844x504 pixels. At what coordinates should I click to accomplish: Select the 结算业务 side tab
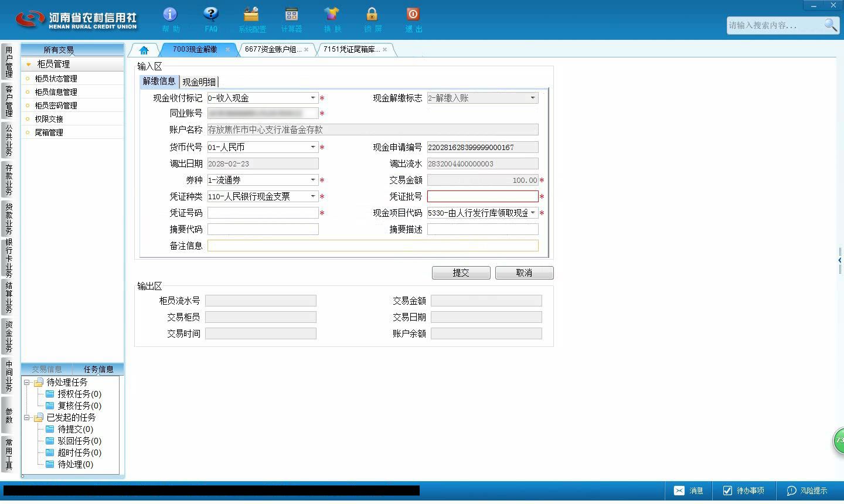click(x=9, y=298)
